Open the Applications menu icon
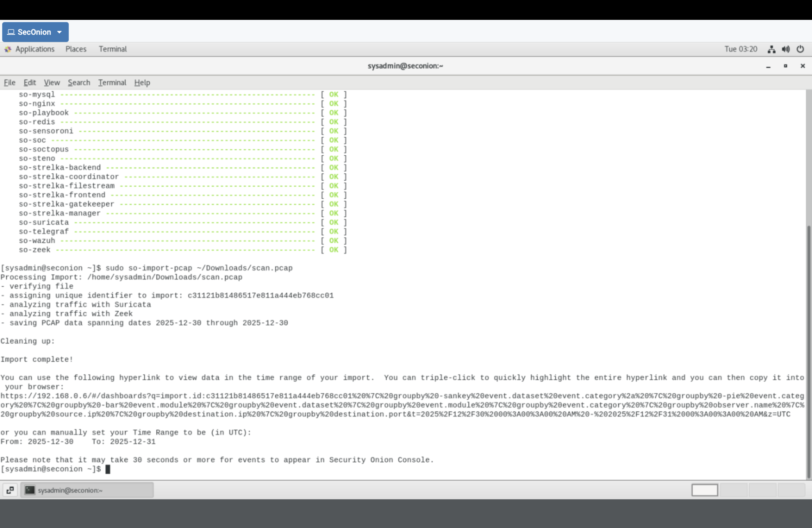This screenshot has width=812, height=528. coord(8,49)
